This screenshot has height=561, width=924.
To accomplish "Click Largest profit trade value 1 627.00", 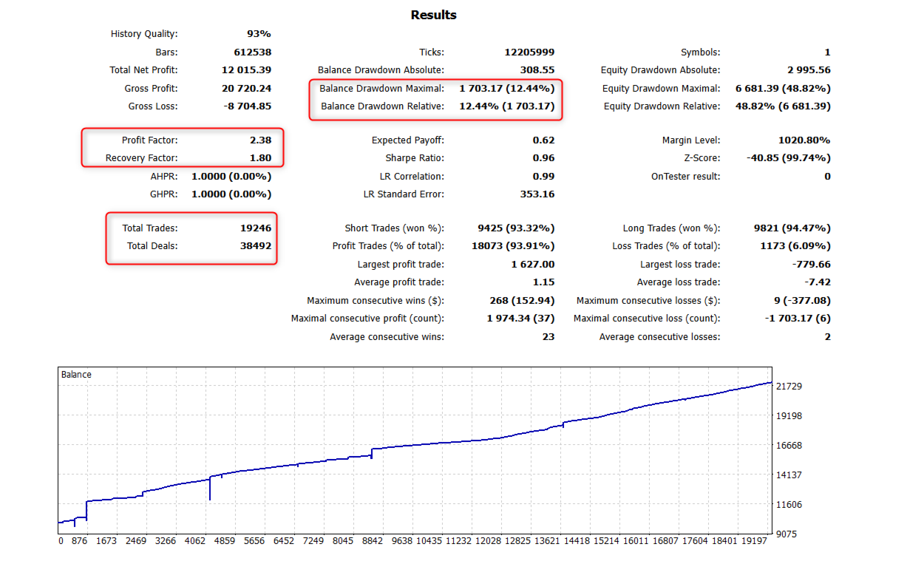I will [x=533, y=265].
